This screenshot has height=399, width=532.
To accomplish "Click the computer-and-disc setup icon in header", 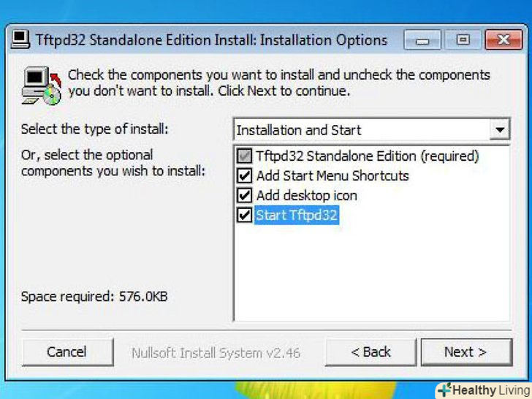I will coord(40,84).
